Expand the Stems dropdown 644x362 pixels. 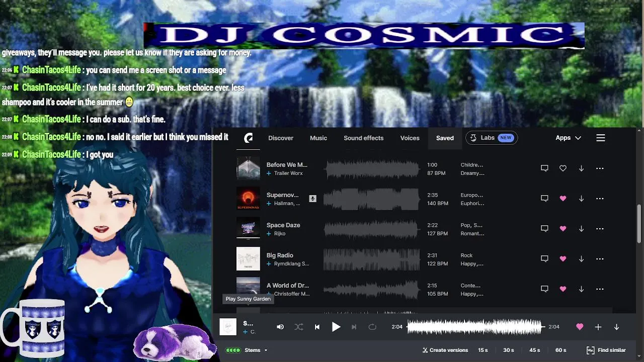(247, 350)
